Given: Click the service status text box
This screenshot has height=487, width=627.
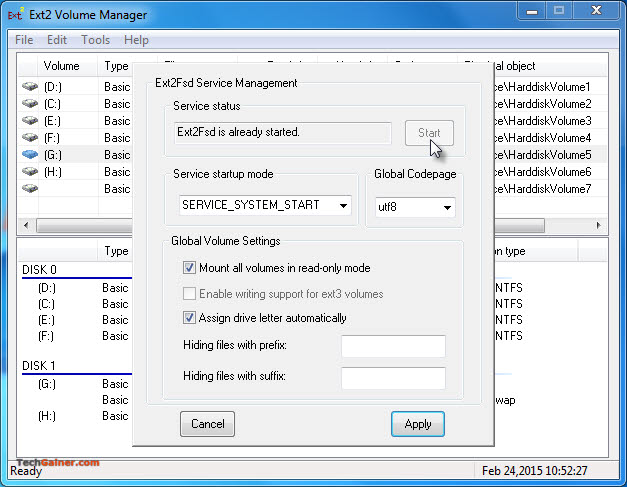Looking at the screenshot, I should pyautogui.click(x=282, y=132).
